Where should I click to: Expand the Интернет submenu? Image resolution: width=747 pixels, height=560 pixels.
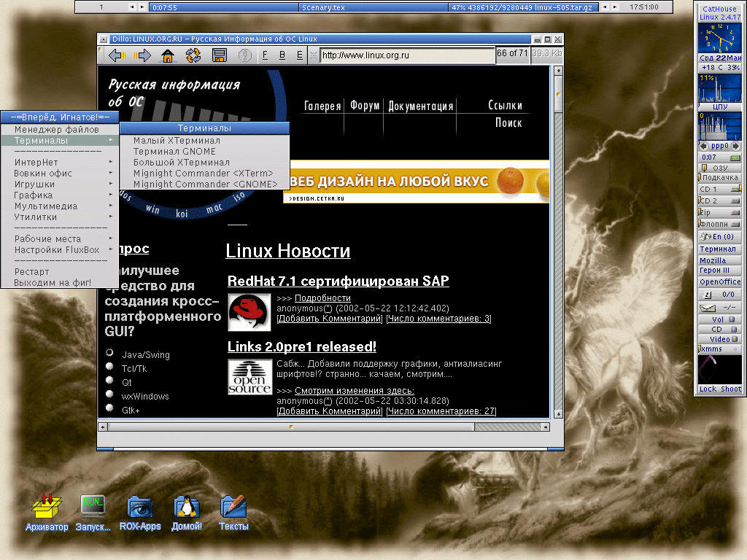coord(60,163)
